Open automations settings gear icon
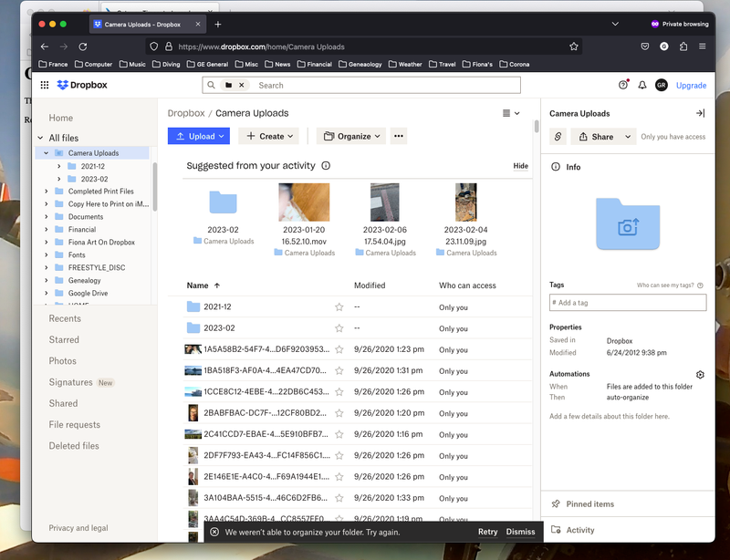The width and height of the screenshot is (730, 560). pos(700,375)
